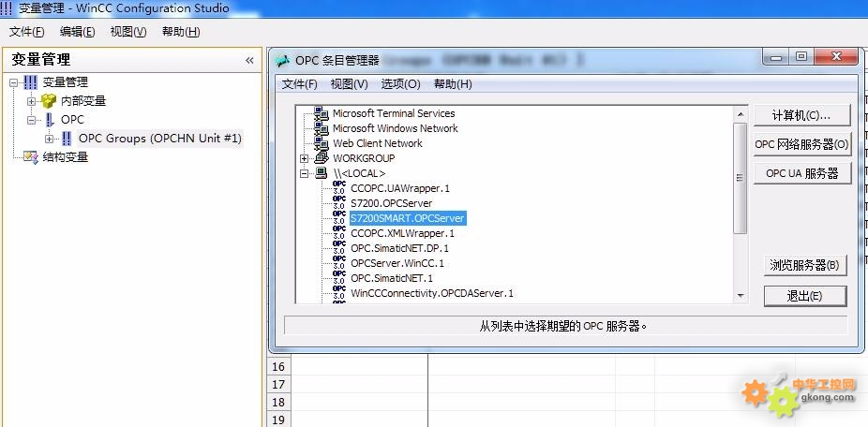
Task: Expand the 内部变量 tree node
Action: [x=31, y=101]
